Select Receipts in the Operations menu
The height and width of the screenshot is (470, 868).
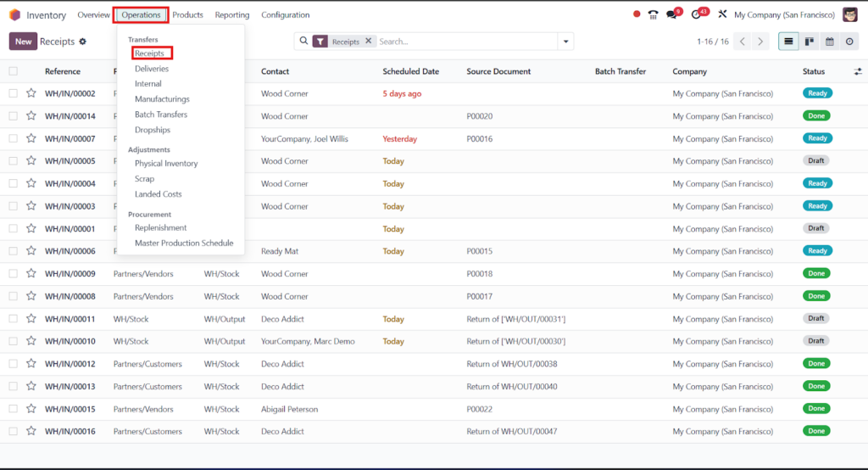[x=149, y=53]
